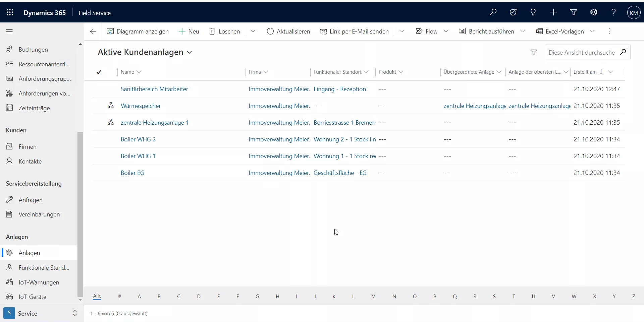Open the settings gear in header
This screenshot has width=644, height=322.
tap(594, 12)
